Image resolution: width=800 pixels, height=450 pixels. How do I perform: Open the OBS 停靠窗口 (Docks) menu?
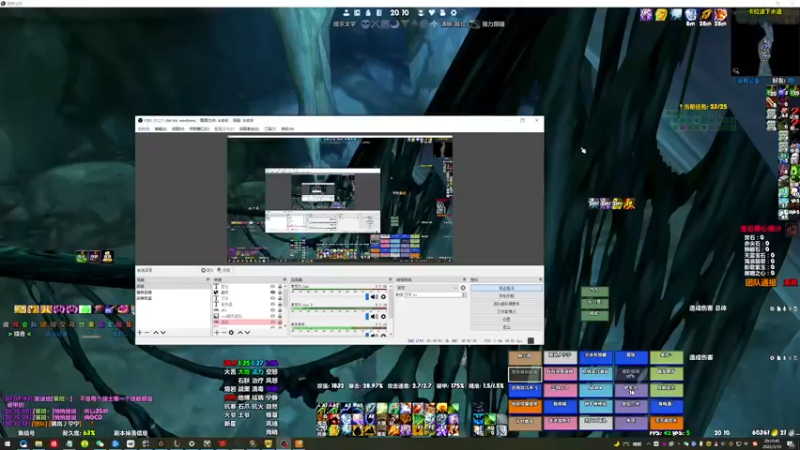[199, 129]
